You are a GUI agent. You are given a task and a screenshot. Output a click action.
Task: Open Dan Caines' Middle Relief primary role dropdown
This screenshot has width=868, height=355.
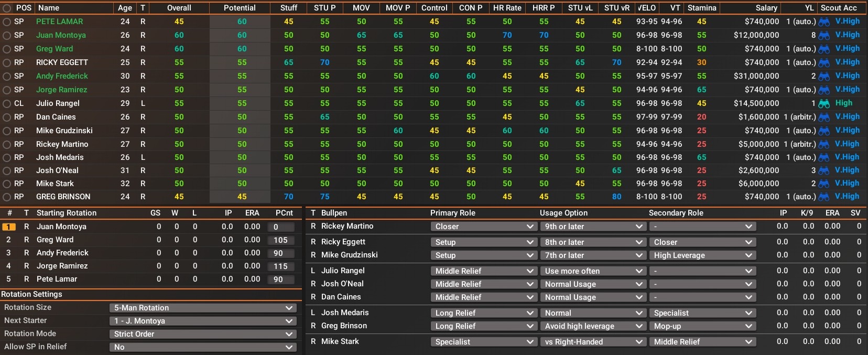(483, 297)
